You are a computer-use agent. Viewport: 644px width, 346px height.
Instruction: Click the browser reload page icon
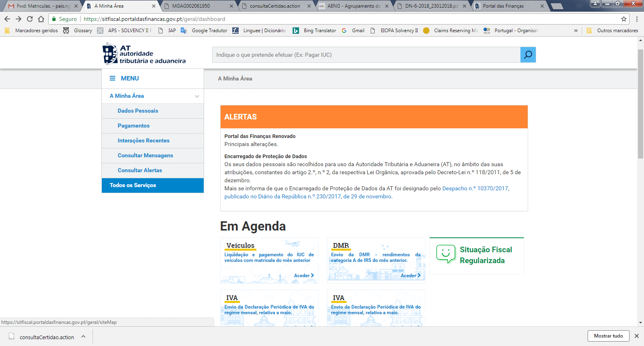30,19
